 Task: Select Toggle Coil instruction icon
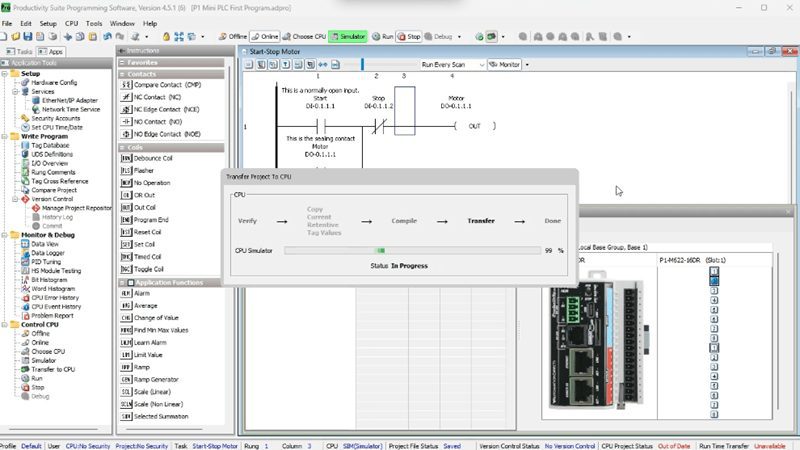tap(126, 269)
